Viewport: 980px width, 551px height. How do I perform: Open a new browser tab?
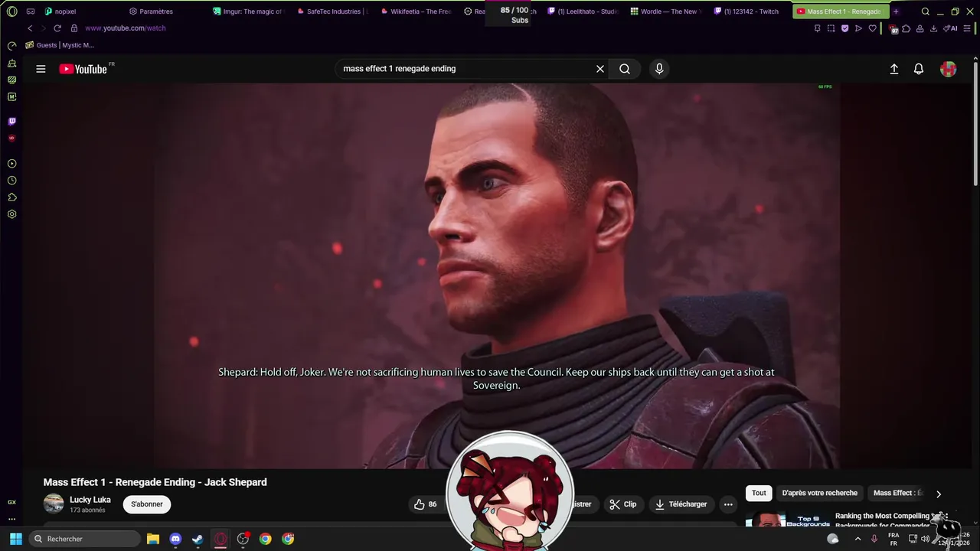[896, 11]
